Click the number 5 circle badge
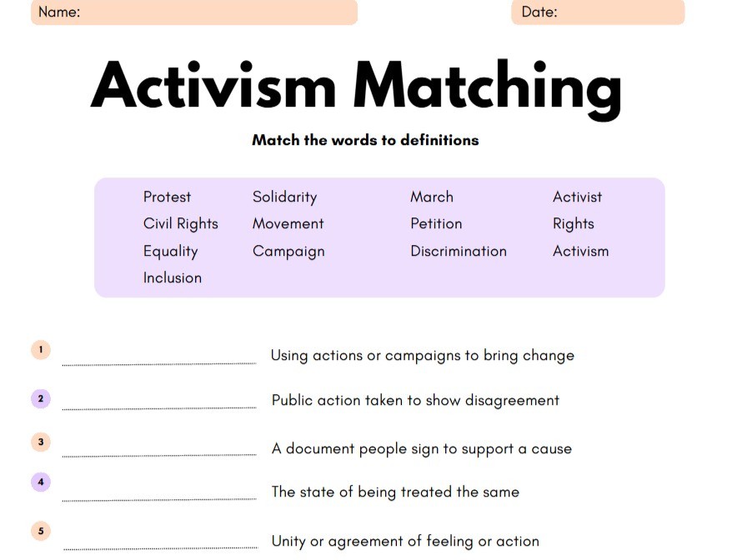Screen dimensions: 747x560 (x=41, y=530)
